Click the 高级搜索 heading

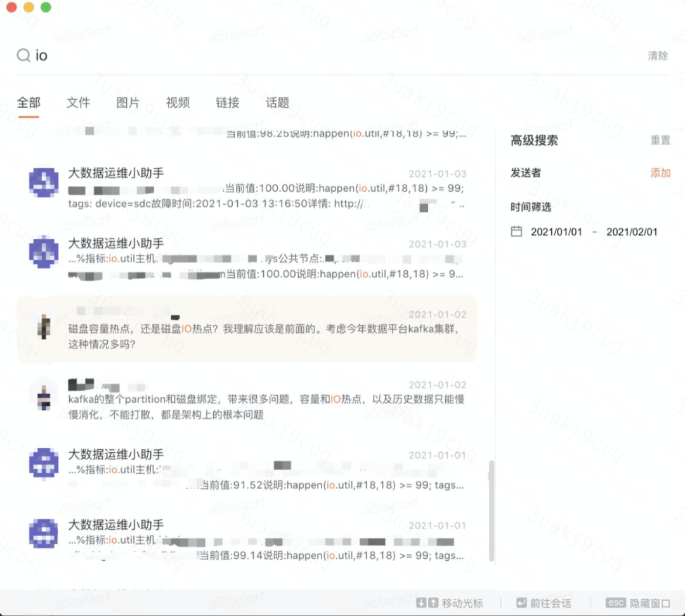tap(534, 141)
